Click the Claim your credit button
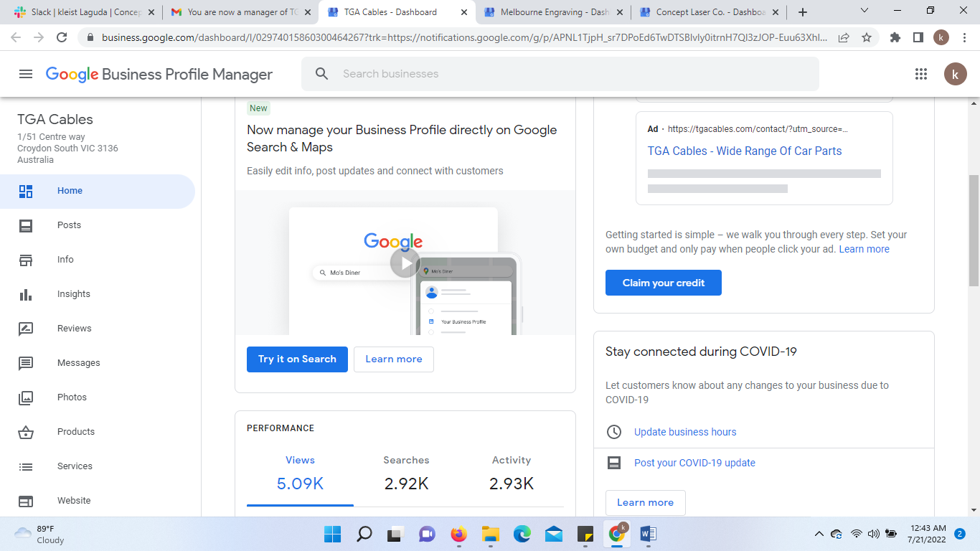The height and width of the screenshot is (551, 980). pyautogui.click(x=664, y=283)
